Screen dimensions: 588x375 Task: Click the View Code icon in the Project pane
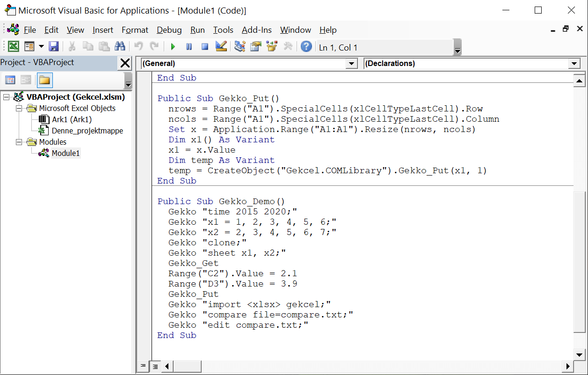click(x=10, y=80)
